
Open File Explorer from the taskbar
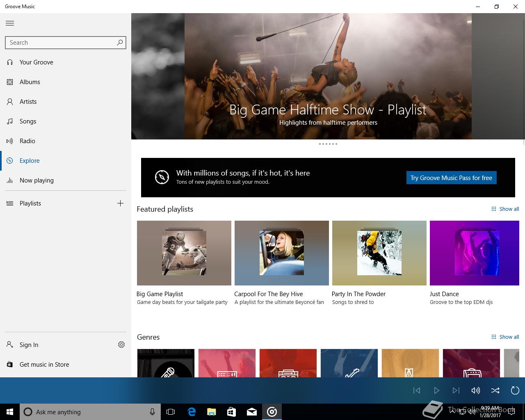click(x=212, y=412)
